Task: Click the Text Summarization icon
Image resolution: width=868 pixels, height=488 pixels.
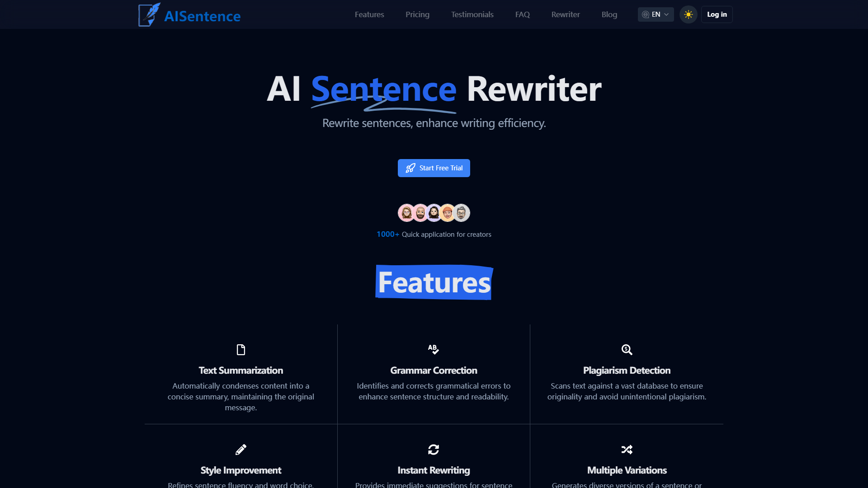Action: [240, 349]
